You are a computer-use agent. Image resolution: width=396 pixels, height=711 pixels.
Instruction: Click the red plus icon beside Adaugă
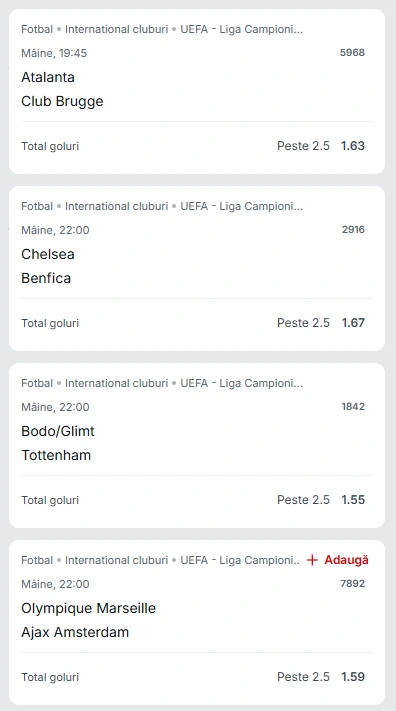pyautogui.click(x=312, y=560)
